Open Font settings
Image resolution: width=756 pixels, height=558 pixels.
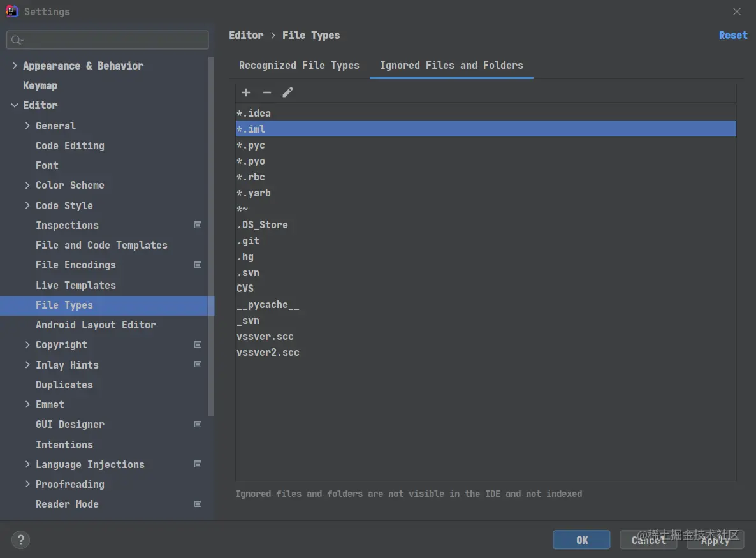tap(47, 165)
